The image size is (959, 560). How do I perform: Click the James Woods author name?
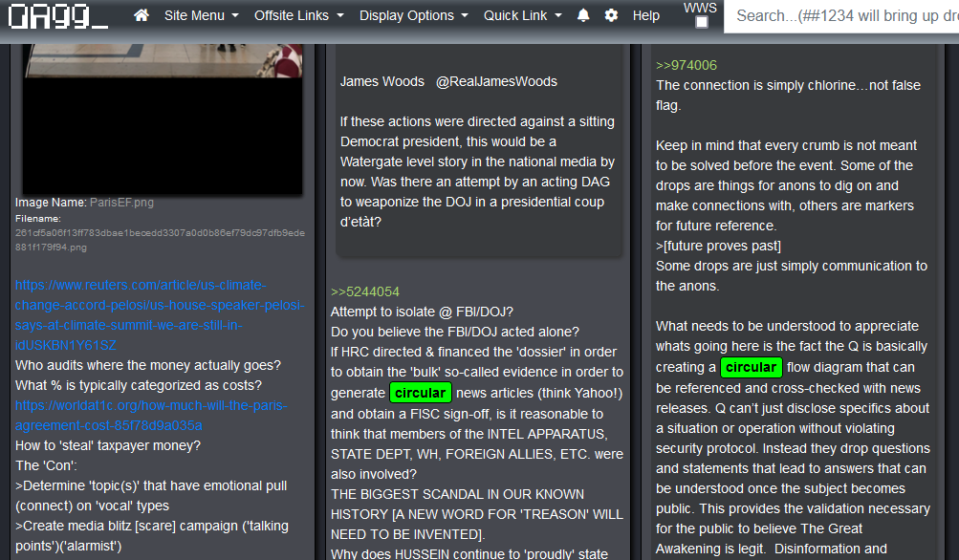[x=382, y=81]
